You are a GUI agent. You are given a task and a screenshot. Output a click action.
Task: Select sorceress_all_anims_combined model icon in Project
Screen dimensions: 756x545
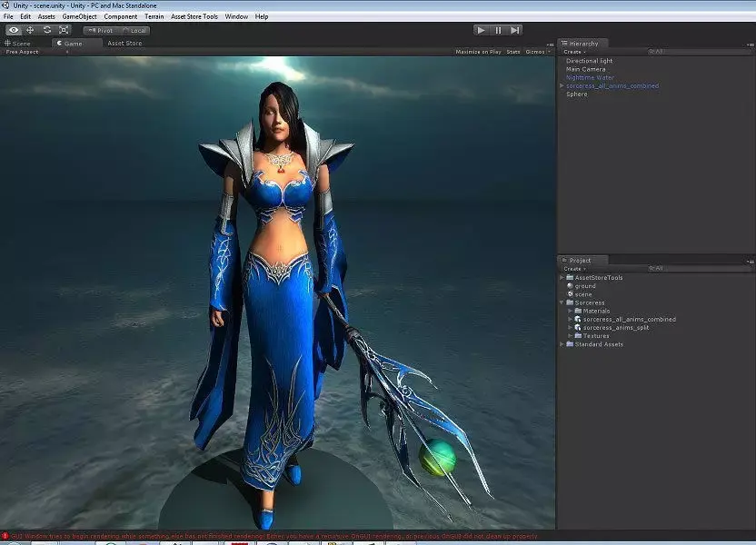coord(578,319)
